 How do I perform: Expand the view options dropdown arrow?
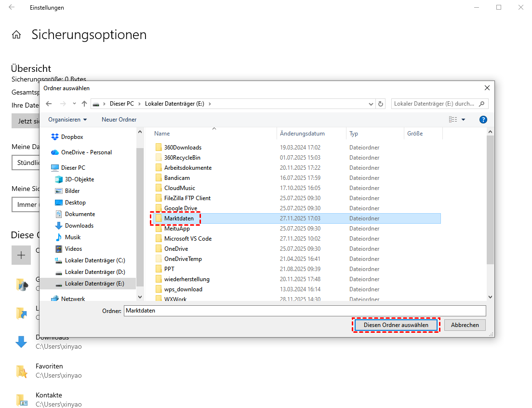463,120
